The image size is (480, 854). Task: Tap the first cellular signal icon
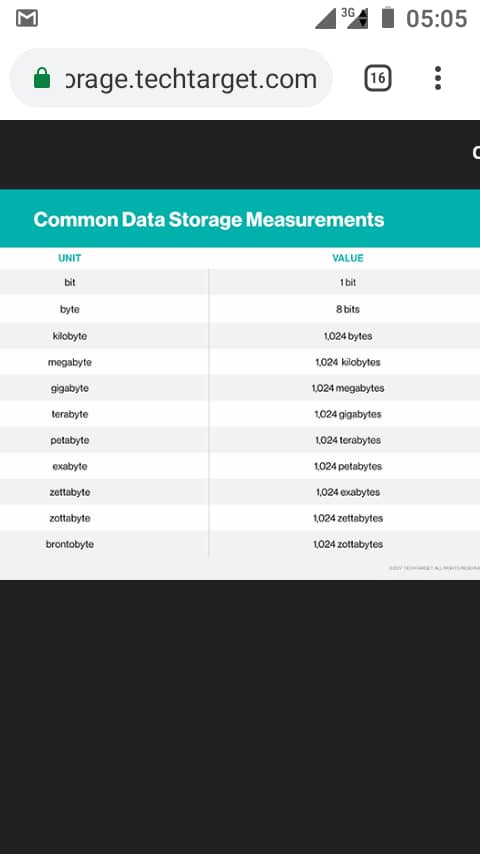click(x=326, y=19)
